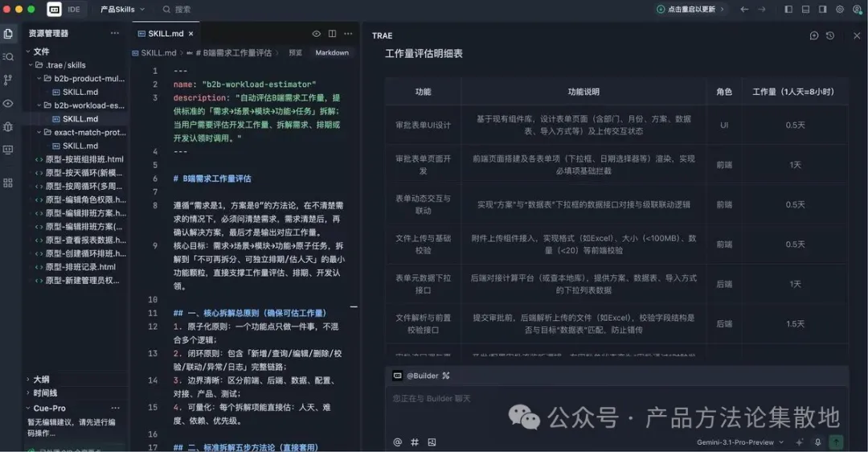Screen dimensions: 868x452
Task: Open 原型-排班记录.html file
Action: tap(80, 267)
